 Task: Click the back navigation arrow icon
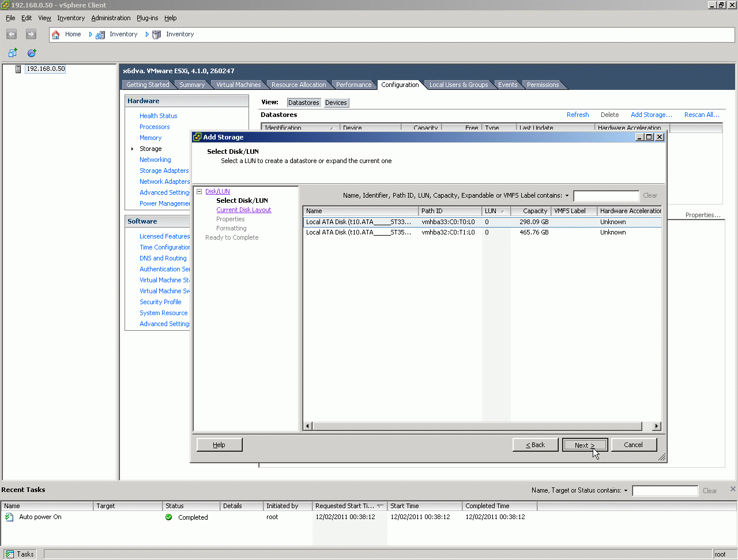[x=12, y=35]
